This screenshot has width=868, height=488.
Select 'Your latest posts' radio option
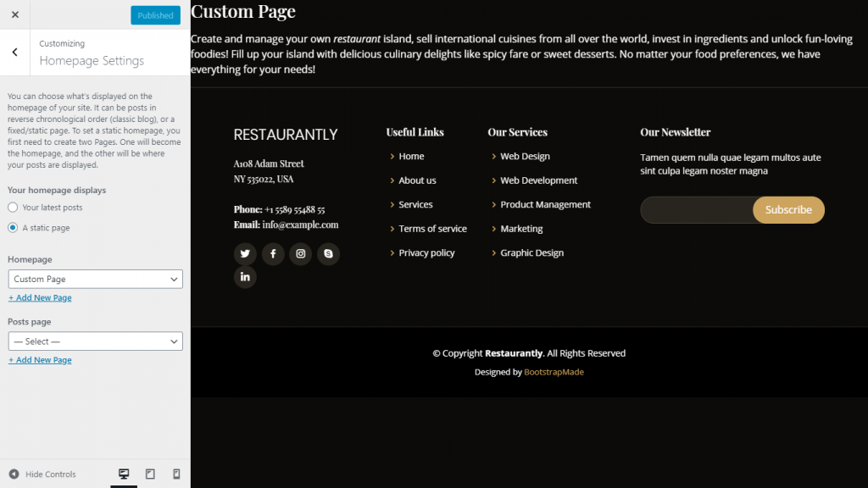tap(13, 208)
